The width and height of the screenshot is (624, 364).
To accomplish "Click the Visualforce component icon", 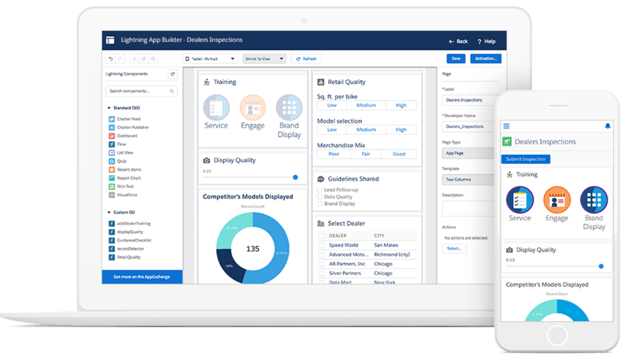I will tap(112, 195).
